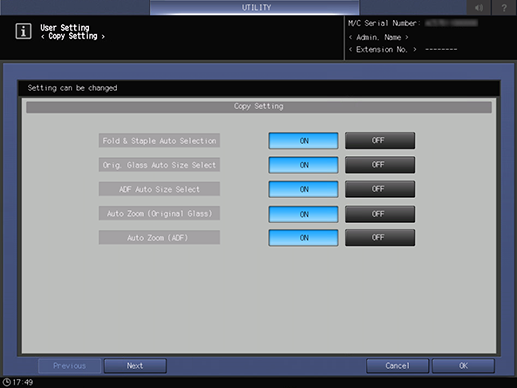Screen dimensions: 517x388
Task: Click the Orig. Glass Auto Size Select label
Action: tap(159, 165)
